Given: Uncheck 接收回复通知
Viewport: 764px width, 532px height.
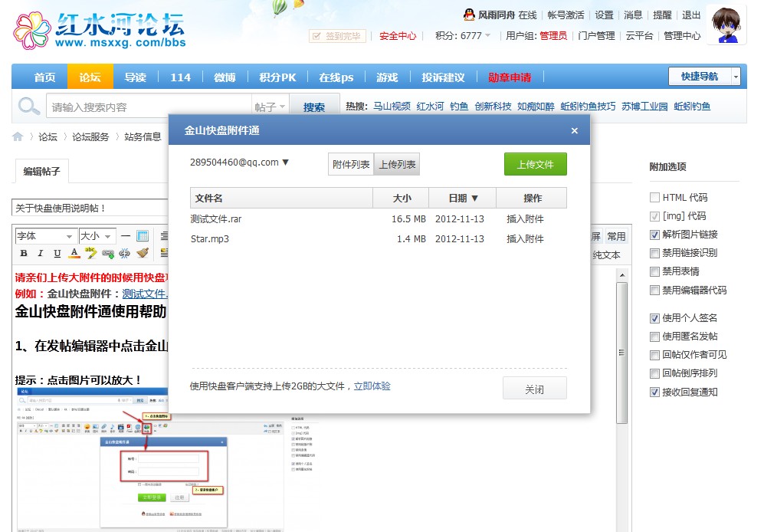Looking at the screenshot, I should (x=655, y=392).
